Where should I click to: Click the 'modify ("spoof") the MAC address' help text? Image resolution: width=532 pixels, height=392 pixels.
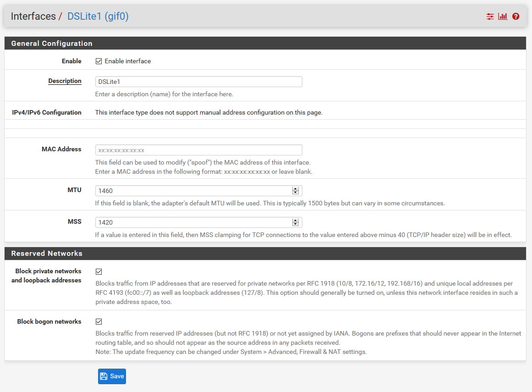pyautogui.click(x=203, y=162)
